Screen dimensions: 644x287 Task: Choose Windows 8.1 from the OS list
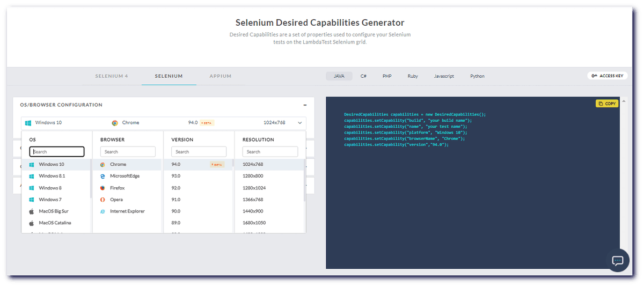tap(56, 176)
